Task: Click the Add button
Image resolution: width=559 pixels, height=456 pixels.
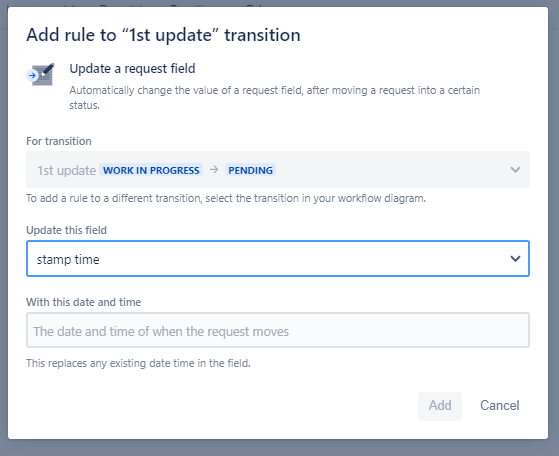Action: tap(440, 406)
